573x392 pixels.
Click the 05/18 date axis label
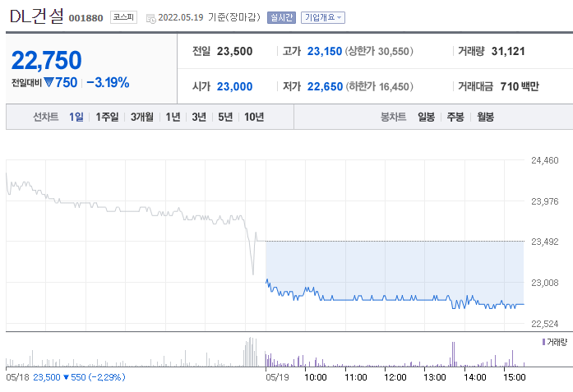click(17, 377)
